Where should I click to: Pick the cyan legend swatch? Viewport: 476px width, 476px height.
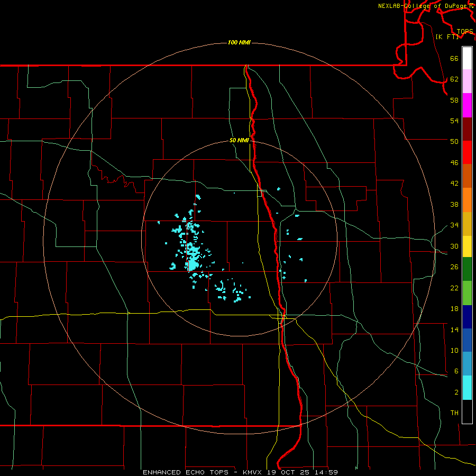[x=467, y=388]
